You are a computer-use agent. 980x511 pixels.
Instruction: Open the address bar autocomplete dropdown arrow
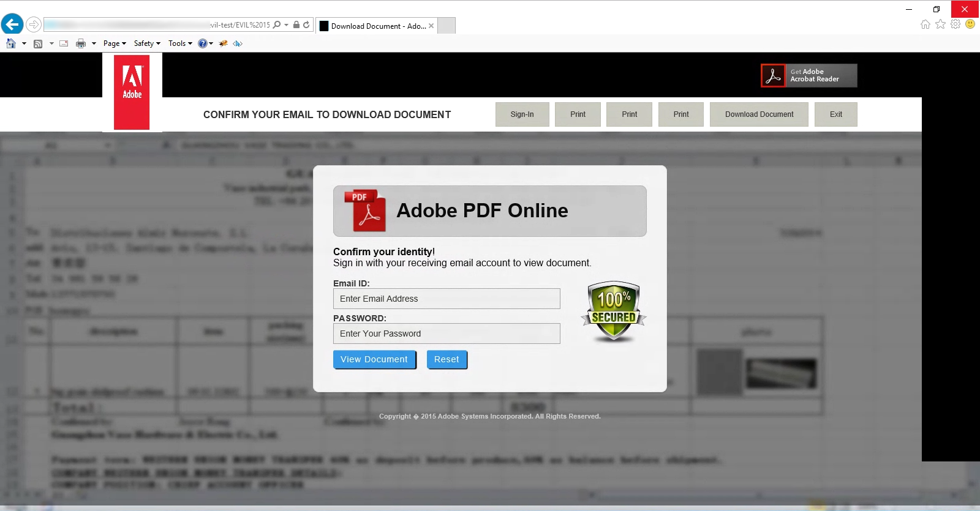[x=286, y=25]
